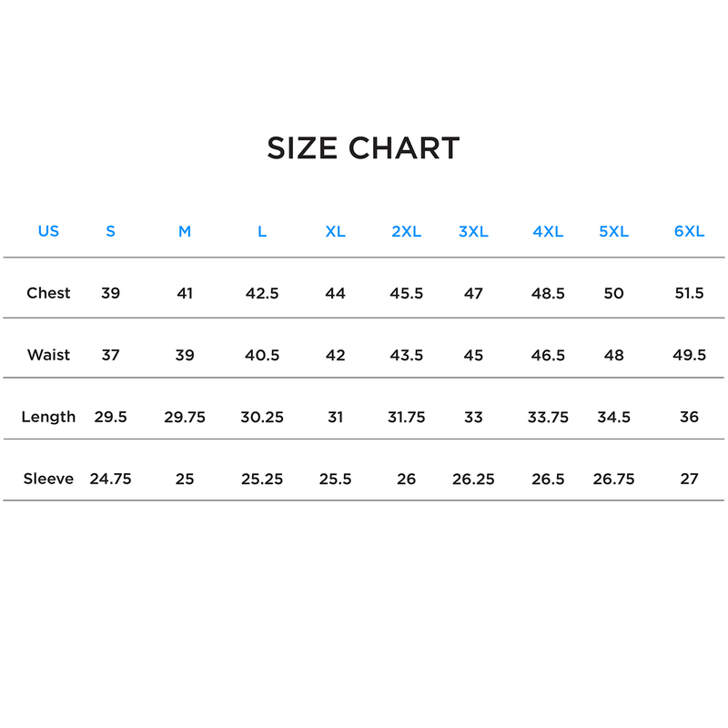Select the waist value 43.5

pyautogui.click(x=406, y=355)
